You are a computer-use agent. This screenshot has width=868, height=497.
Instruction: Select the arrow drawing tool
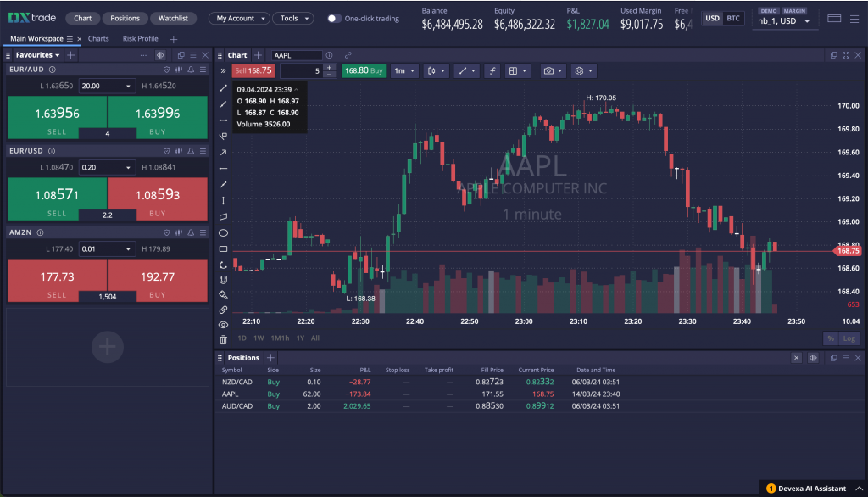[223, 153]
